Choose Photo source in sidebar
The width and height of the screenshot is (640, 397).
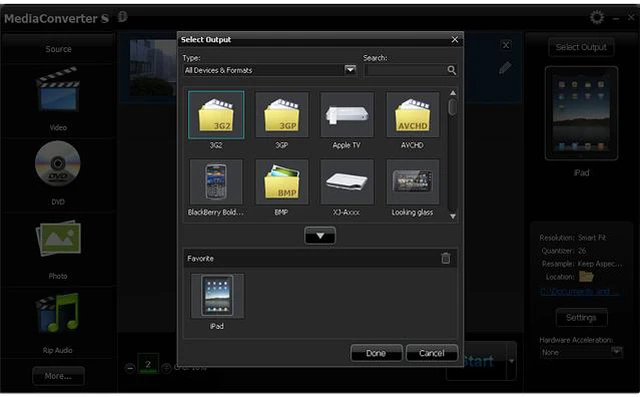click(x=58, y=239)
